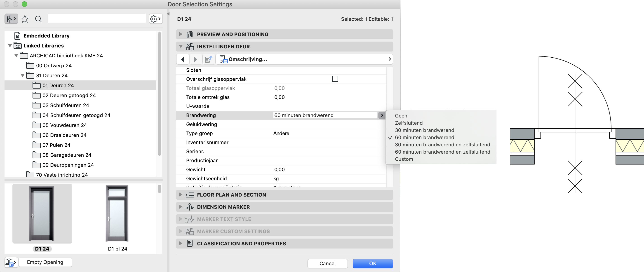Click the 07 Puien 24 folder icon

37,145
